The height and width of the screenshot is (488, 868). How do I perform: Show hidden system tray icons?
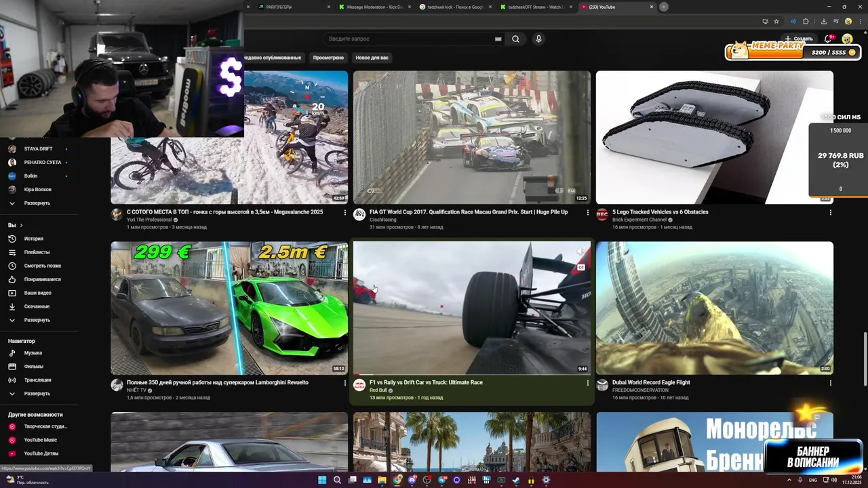pos(791,480)
